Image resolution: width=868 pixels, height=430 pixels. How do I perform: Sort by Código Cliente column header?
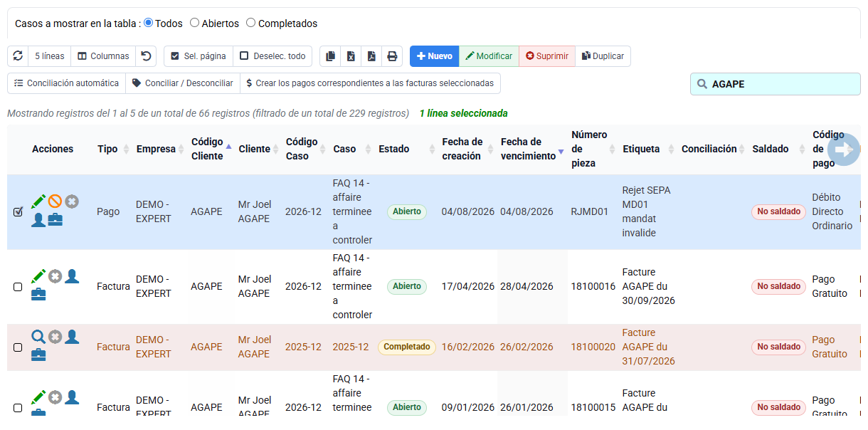(x=211, y=149)
